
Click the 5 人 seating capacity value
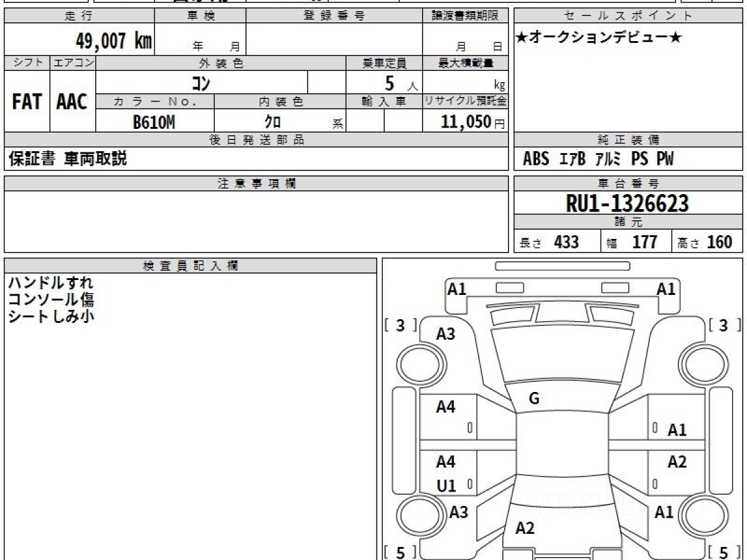coord(401,83)
